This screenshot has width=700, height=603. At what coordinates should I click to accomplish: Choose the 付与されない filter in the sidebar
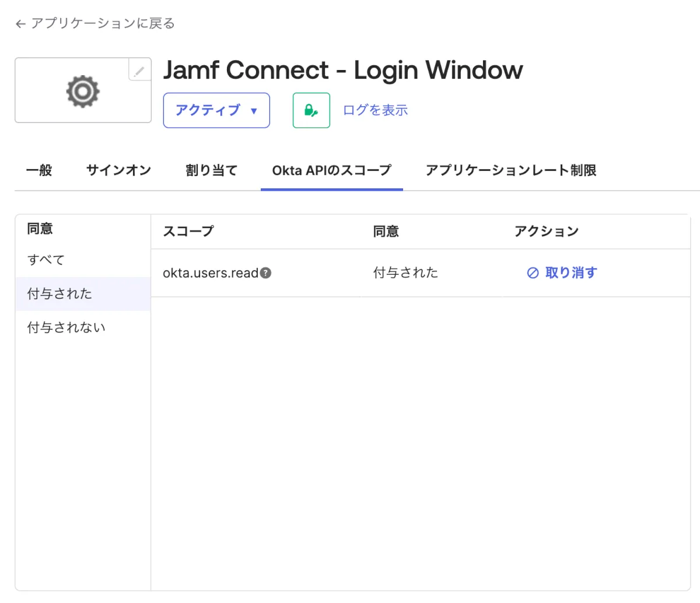pos(66,328)
